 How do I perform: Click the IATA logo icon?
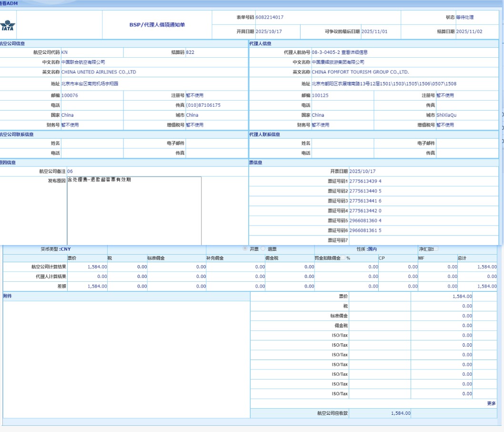click(x=8, y=25)
